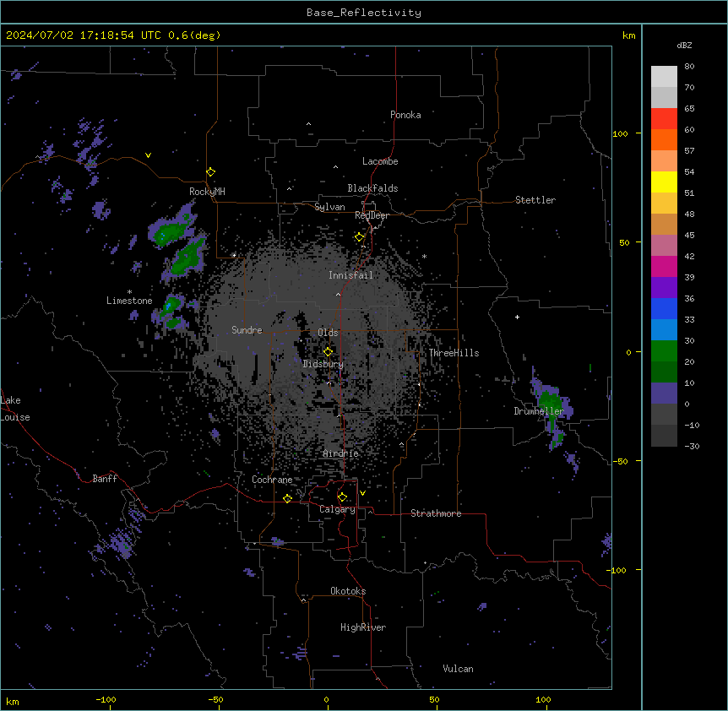Click the Didsbury town label
728x711 pixels.
pos(323,364)
